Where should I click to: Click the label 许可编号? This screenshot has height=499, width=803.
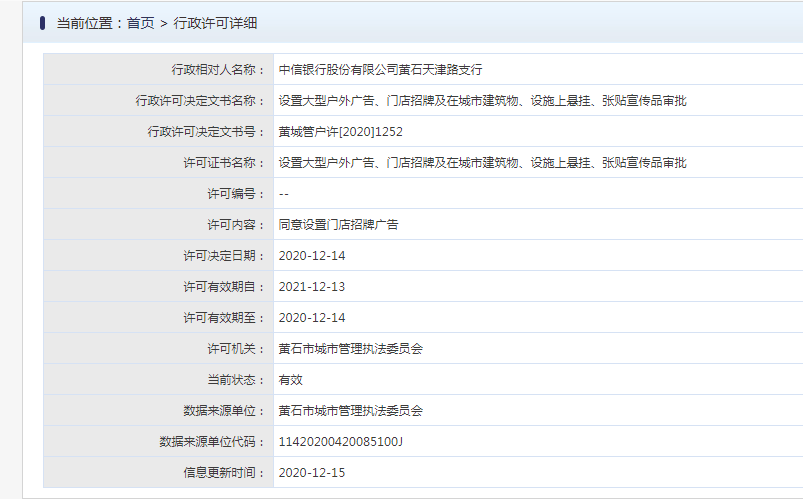237,194
